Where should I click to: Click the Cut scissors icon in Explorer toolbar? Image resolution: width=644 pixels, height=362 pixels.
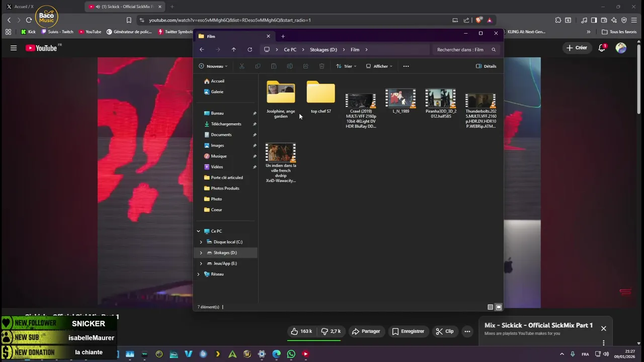tap(242, 66)
